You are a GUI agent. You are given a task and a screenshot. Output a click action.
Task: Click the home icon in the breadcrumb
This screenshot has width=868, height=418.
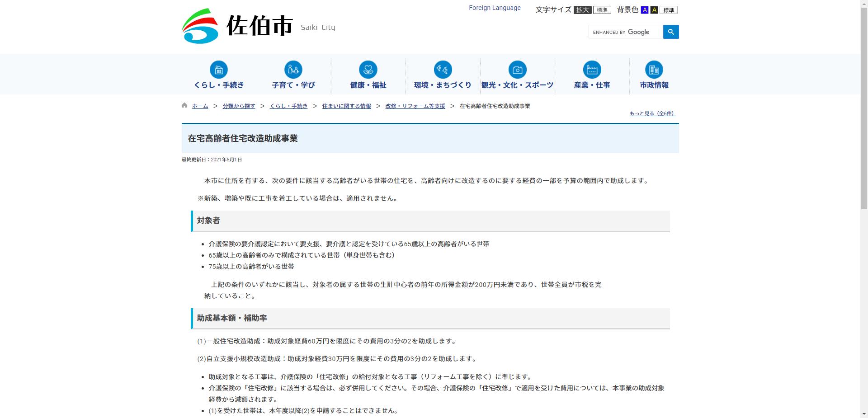coord(184,105)
